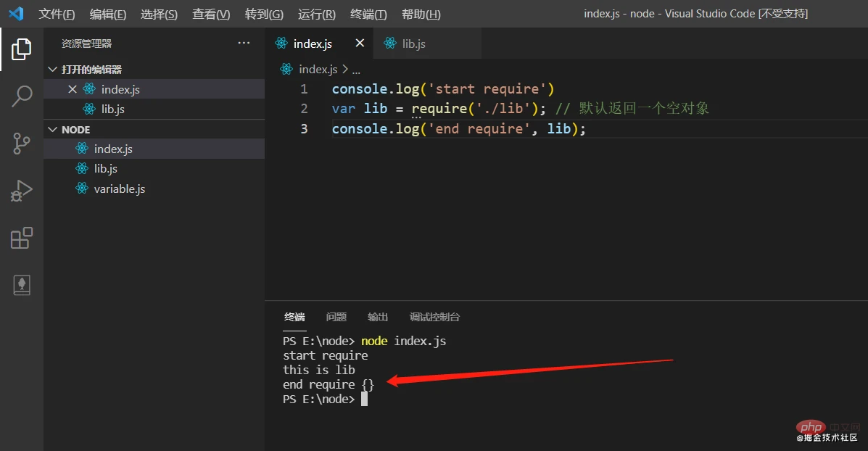Open the explorer panel's three-dot more actions menu
The height and width of the screenshot is (451, 868).
pyautogui.click(x=244, y=44)
